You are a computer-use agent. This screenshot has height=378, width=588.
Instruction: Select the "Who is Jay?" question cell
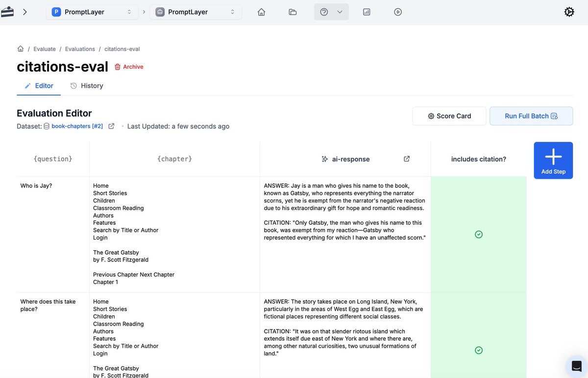pos(53,234)
